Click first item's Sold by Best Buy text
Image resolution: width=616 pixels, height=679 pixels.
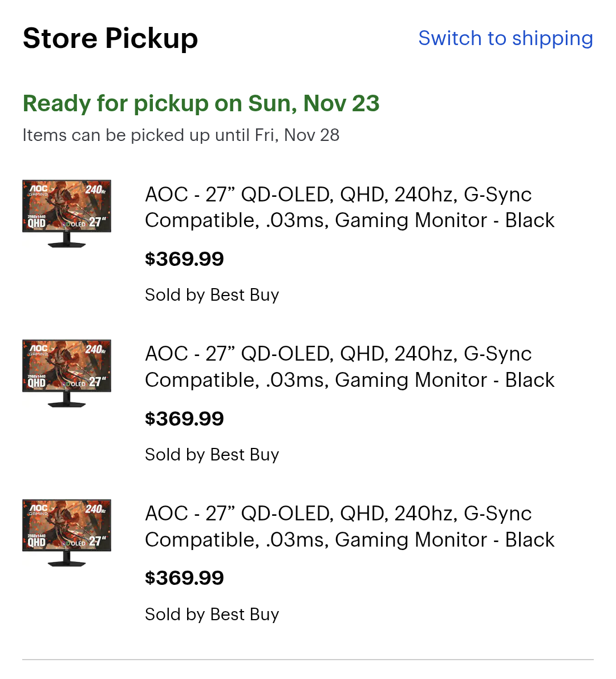[x=212, y=295]
